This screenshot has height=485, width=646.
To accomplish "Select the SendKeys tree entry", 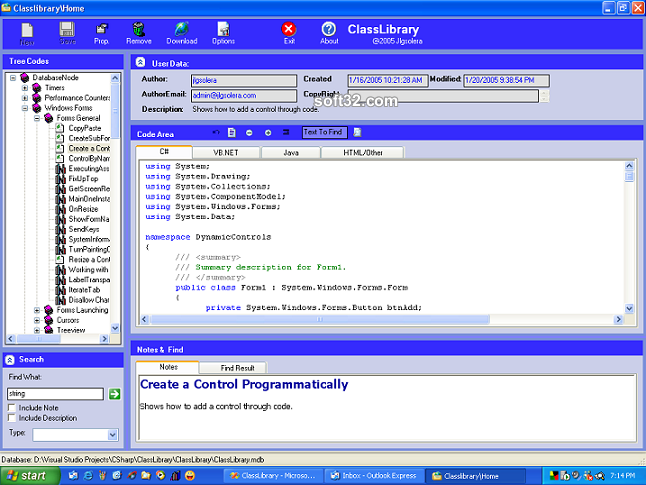I will [x=84, y=229].
